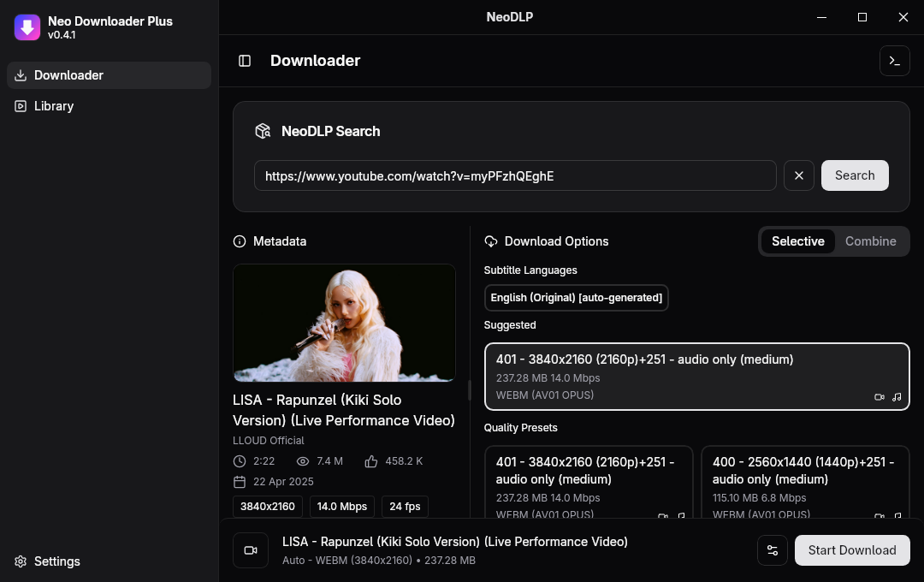Toggle the sidebar panel icon beside Downloader heading

[x=245, y=61]
